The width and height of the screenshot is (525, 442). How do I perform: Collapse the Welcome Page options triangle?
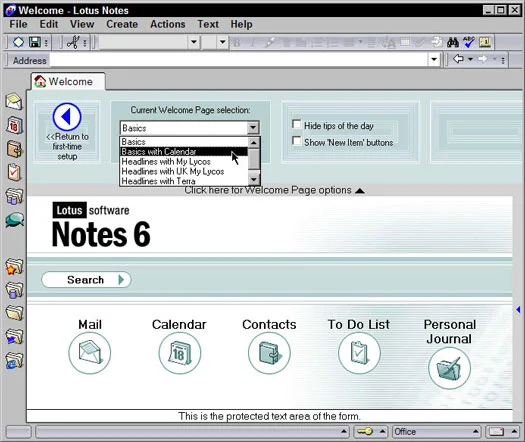pos(360,191)
